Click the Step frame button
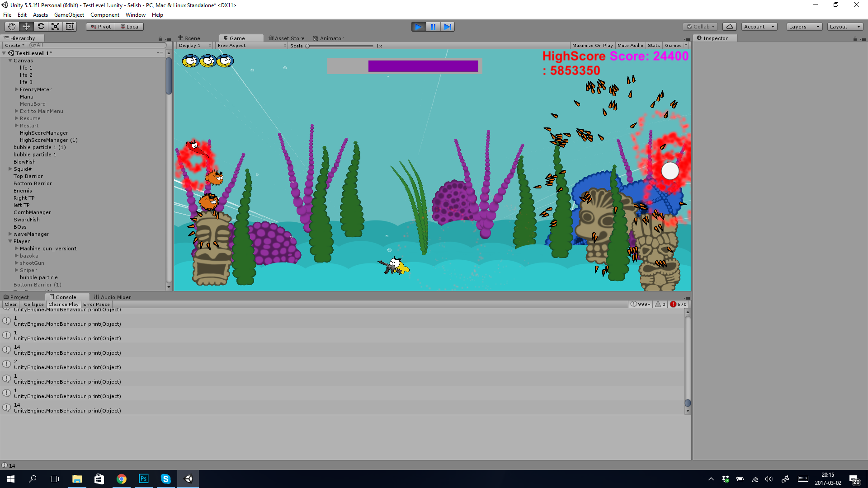Image resolution: width=868 pixels, height=488 pixels. click(x=448, y=27)
